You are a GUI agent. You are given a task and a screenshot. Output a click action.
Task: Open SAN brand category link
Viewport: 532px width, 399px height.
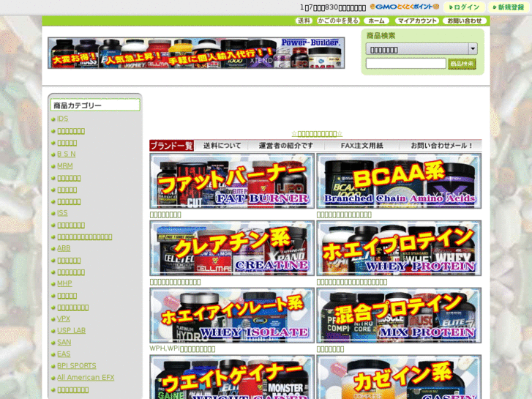64,343
